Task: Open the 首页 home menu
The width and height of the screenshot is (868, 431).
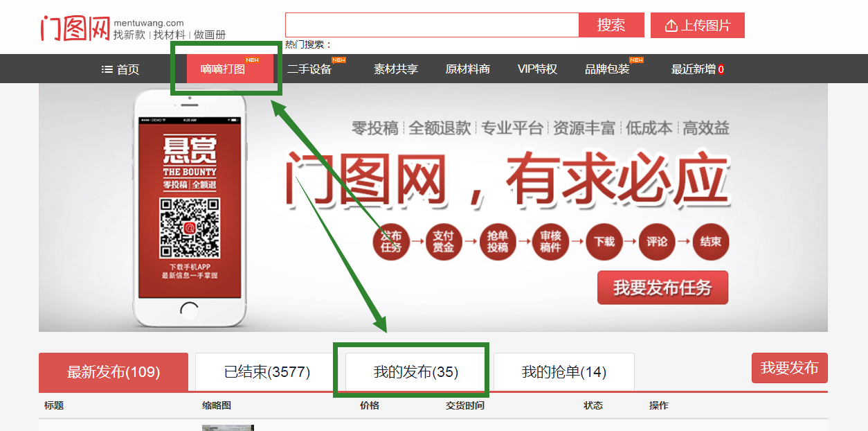Action: [120, 69]
